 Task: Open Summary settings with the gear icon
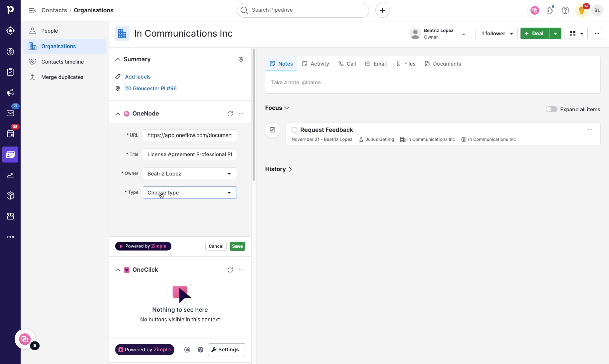241,59
